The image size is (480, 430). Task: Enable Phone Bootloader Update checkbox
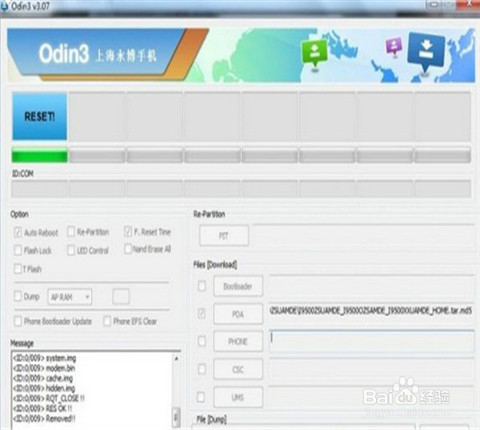pos(18,321)
